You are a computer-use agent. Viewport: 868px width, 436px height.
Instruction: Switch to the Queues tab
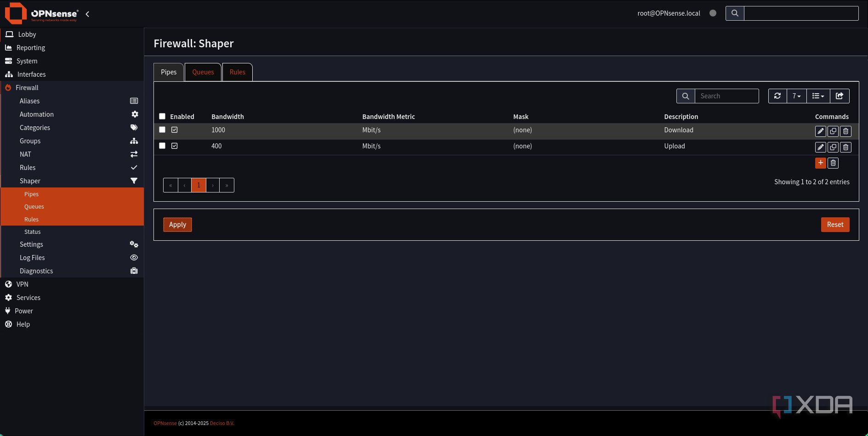203,72
